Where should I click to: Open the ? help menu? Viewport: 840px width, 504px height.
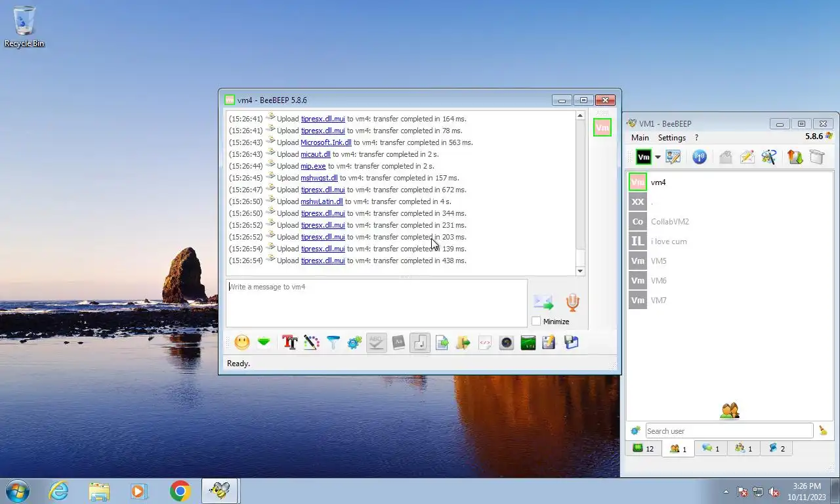[x=696, y=138]
